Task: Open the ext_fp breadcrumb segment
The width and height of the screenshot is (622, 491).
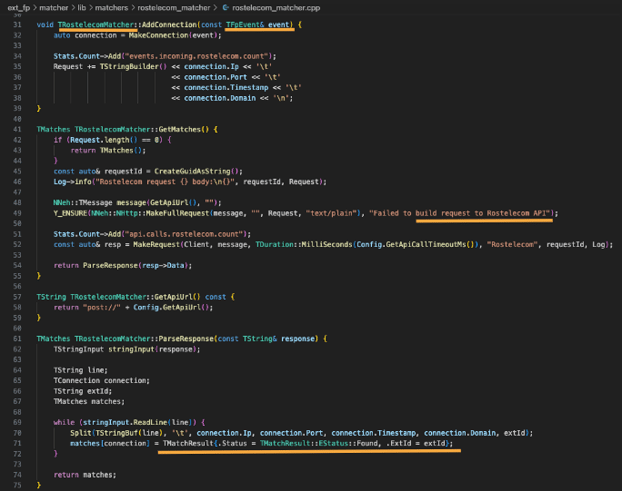Action: point(18,8)
